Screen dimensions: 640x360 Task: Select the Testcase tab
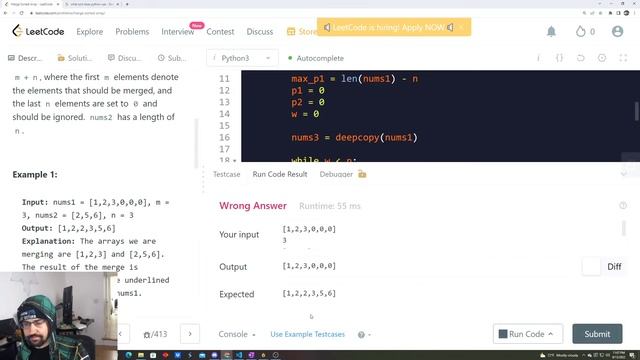tap(227, 174)
